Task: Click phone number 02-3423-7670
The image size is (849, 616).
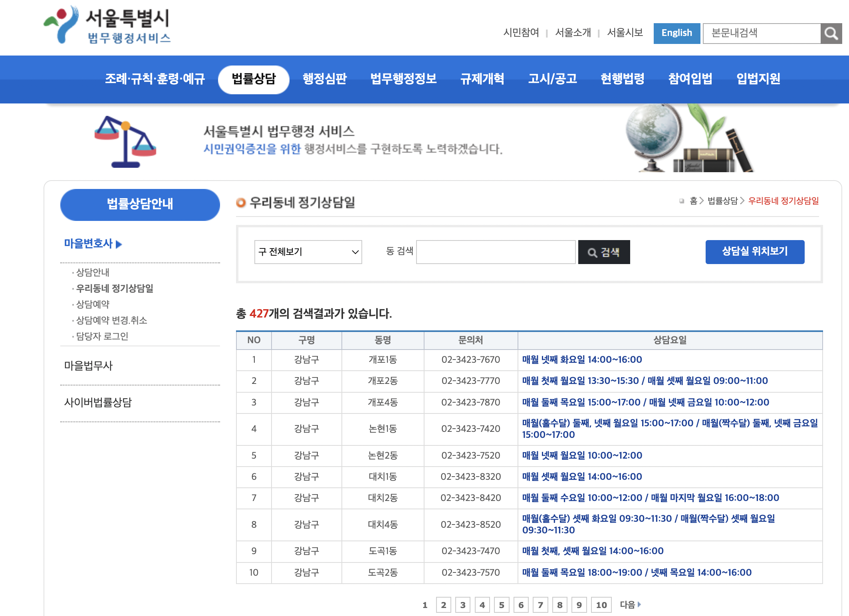Action: tap(470, 360)
